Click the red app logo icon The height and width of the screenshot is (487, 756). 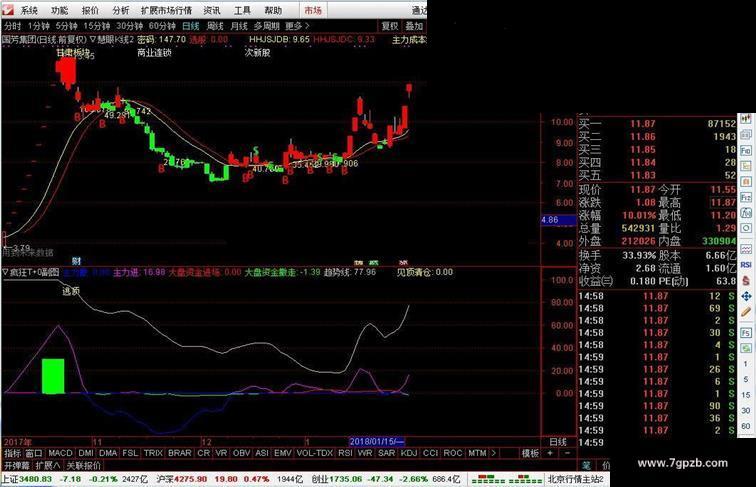(8, 10)
